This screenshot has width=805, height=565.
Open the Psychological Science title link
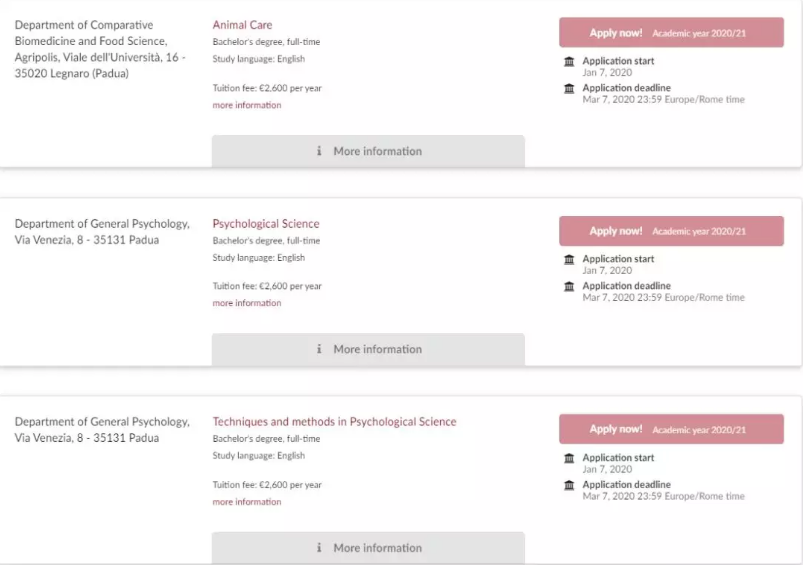point(266,224)
